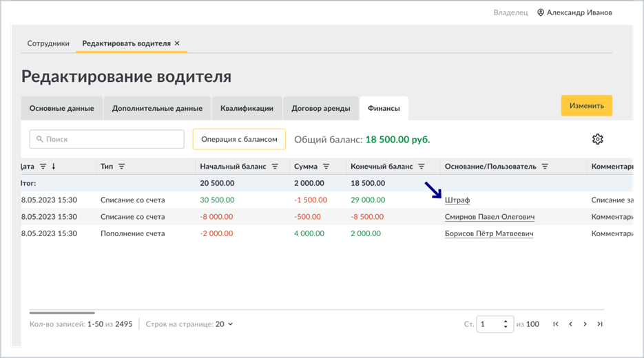Click the Александр Иванов user name
The height and width of the screenshot is (358, 644).
(579, 12)
